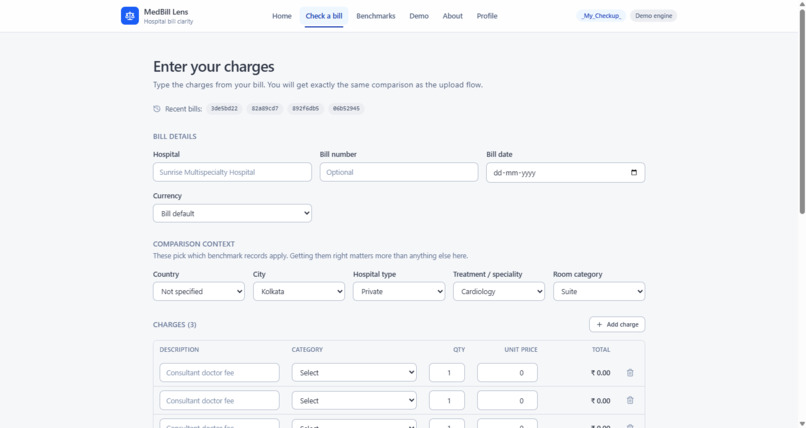Viewport: 806px width, 428px height.
Task: Click the second row Unit price field
Action: coord(507,401)
